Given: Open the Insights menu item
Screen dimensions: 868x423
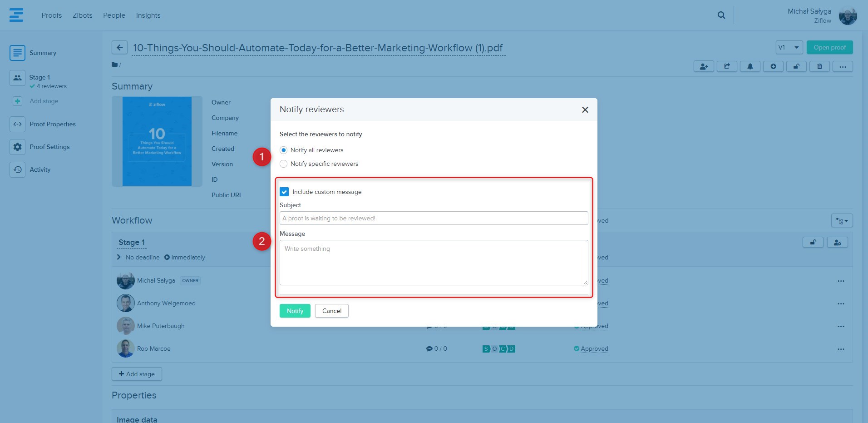Looking at the screenshot, I should pos(148,15).
